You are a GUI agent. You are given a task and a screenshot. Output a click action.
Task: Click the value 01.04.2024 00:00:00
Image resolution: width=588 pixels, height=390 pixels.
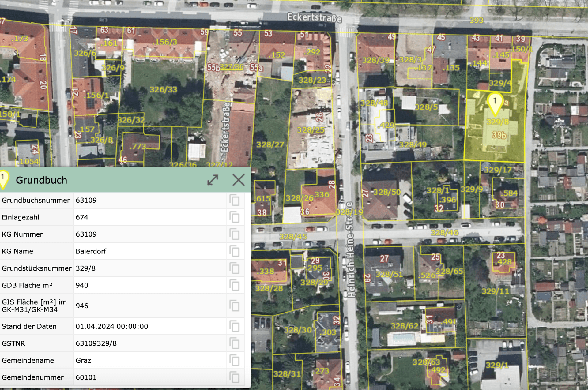(112, 326)
